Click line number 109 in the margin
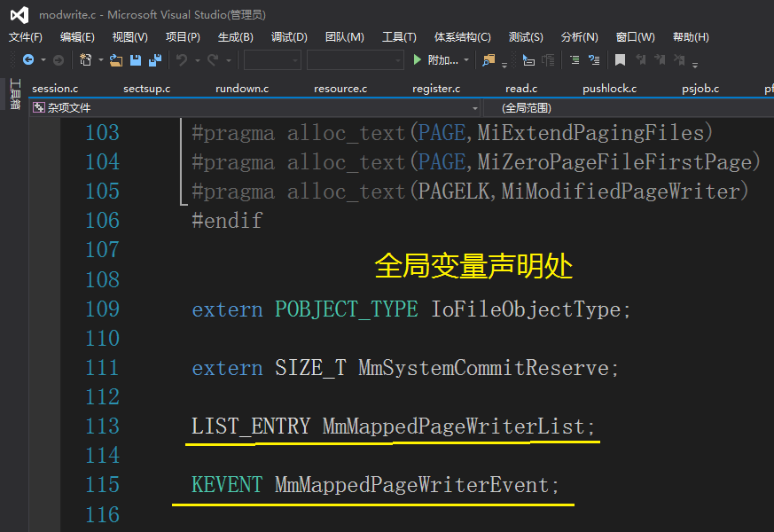The image size is (774, 532). 102,309
